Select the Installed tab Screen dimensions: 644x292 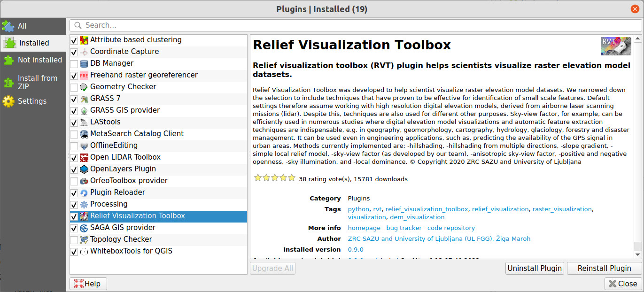(33, 43)
